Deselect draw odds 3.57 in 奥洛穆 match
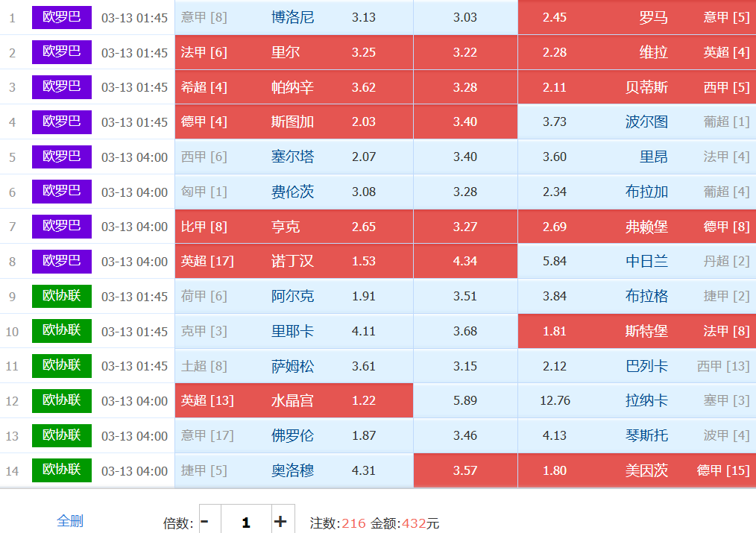 pyautogui.click(x=464, y=470)
